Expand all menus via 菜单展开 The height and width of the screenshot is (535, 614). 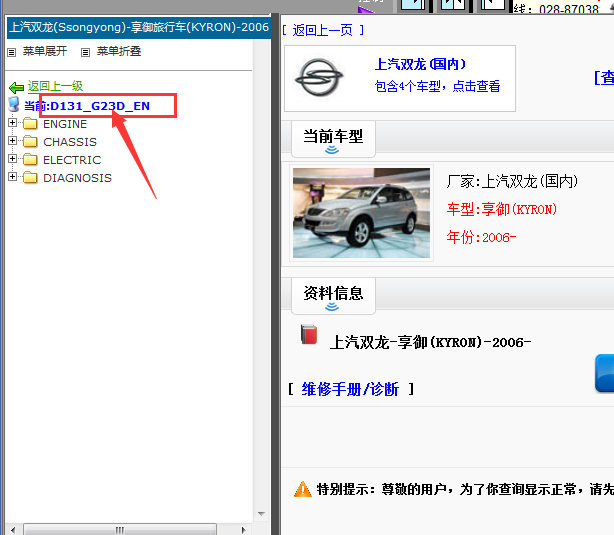coord(45,51)
